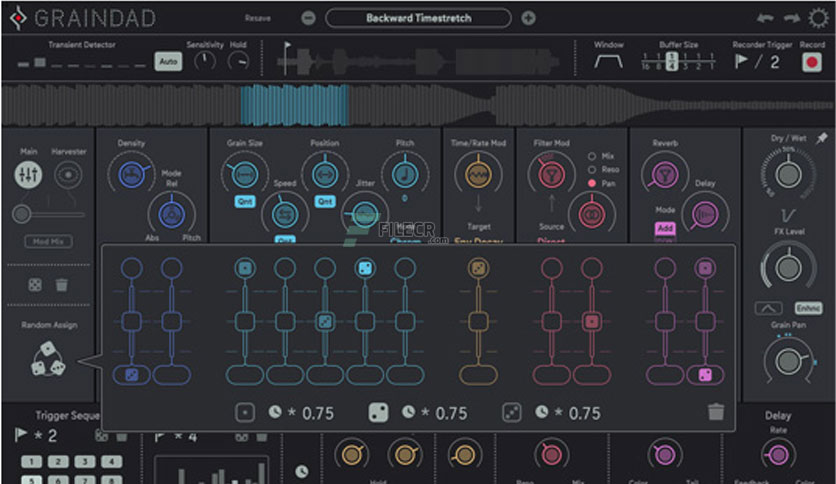Delete with trash icon in popup footer
This screenshot has width=836, height=484.
[716, 412]
